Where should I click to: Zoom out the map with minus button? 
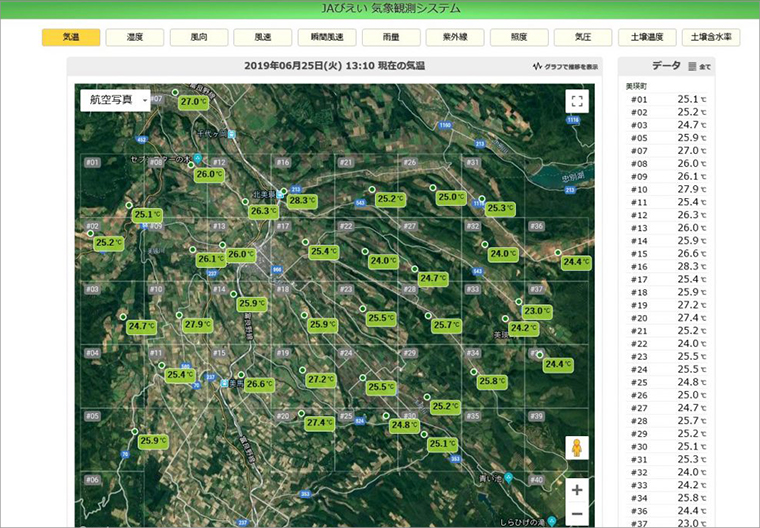coord(577,513)
